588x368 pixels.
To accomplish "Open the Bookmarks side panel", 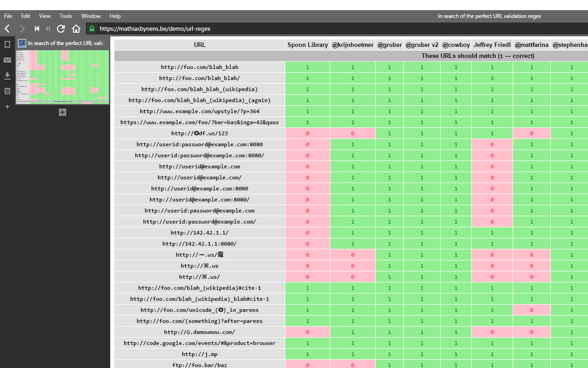I will pos(7,45).
